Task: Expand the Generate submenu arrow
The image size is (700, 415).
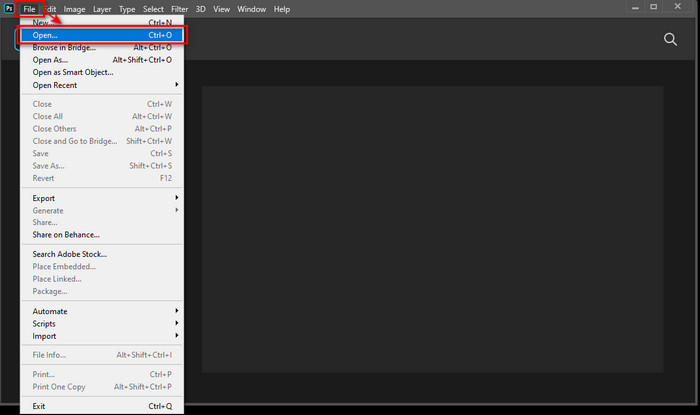Action: tap(177, 210)
